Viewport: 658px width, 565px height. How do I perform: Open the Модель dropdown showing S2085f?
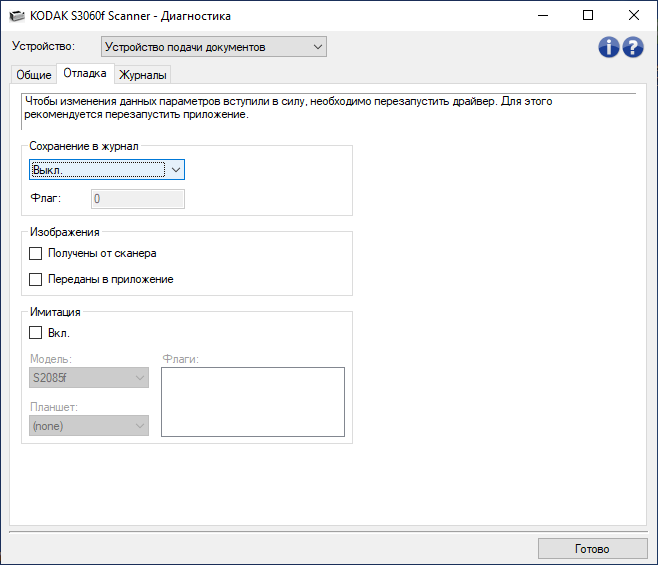click(89, 377)
